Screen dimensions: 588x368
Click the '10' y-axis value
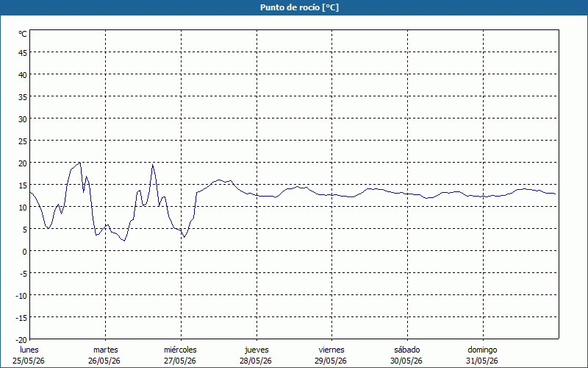[23, 208]
